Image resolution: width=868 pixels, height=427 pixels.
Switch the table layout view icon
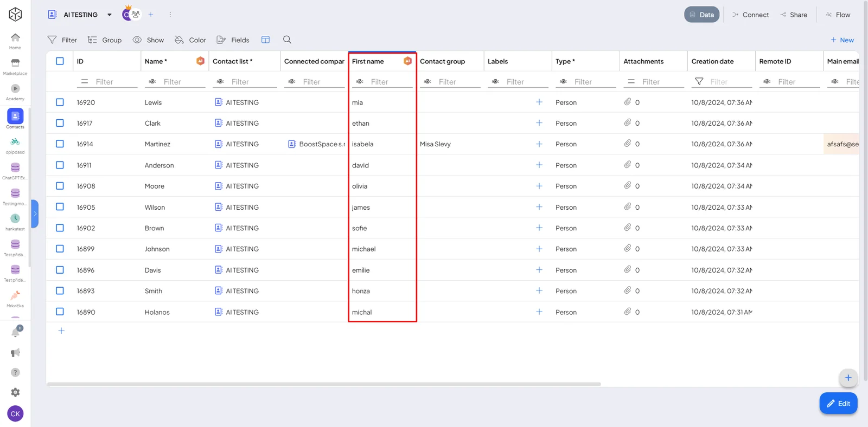click(265, 40)
